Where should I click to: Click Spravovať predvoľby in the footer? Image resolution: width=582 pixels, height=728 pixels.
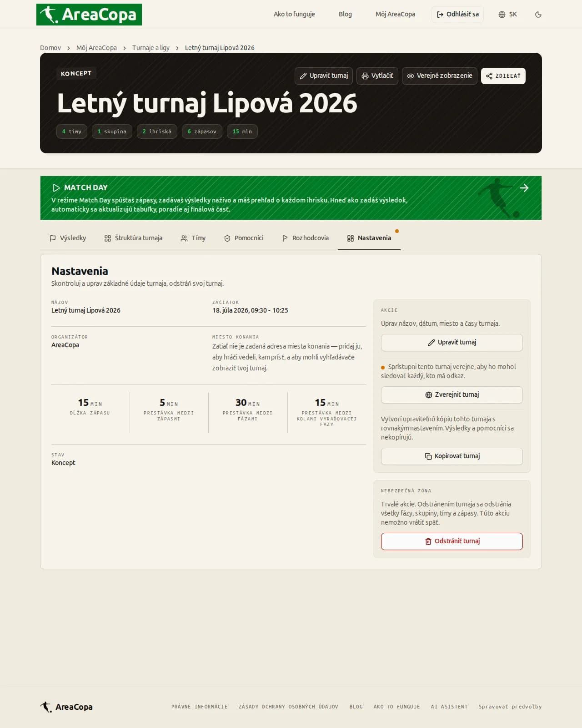point(510,707)
